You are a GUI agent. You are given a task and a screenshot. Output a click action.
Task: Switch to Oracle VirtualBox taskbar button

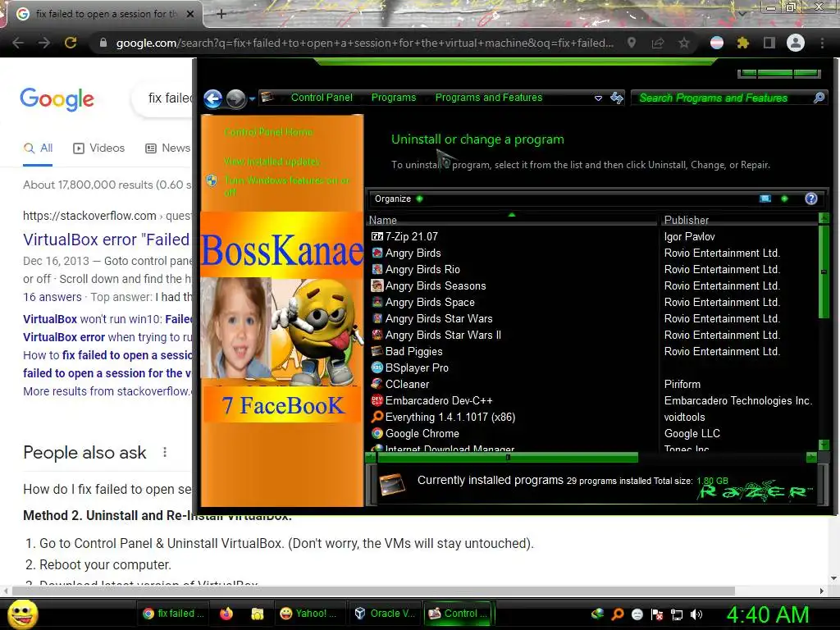385,614
